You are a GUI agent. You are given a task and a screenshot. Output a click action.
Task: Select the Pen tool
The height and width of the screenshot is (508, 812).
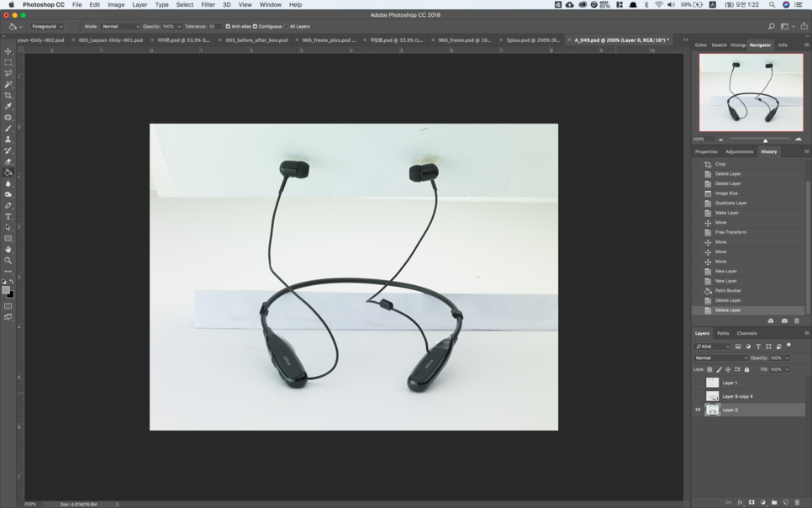(8, 206)
